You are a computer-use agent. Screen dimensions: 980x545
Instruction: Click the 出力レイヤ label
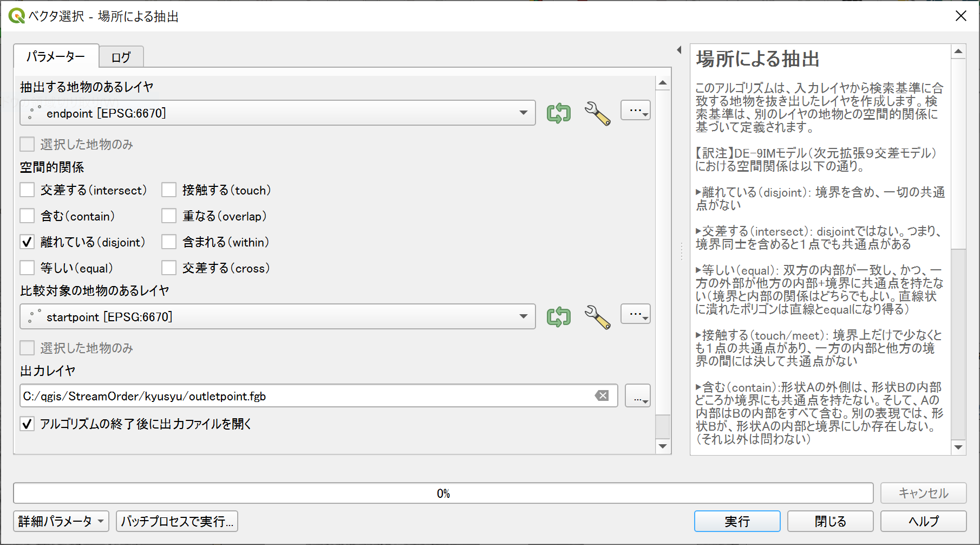click(48, 371)
